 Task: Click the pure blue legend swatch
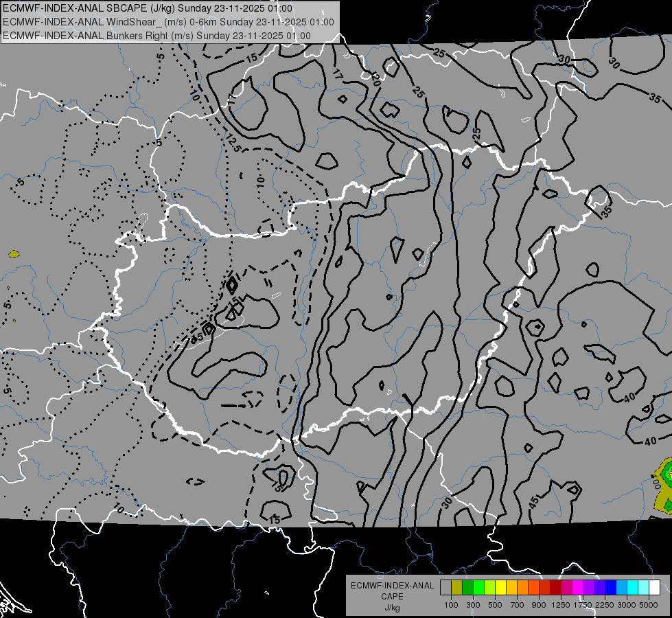[611, 587]
